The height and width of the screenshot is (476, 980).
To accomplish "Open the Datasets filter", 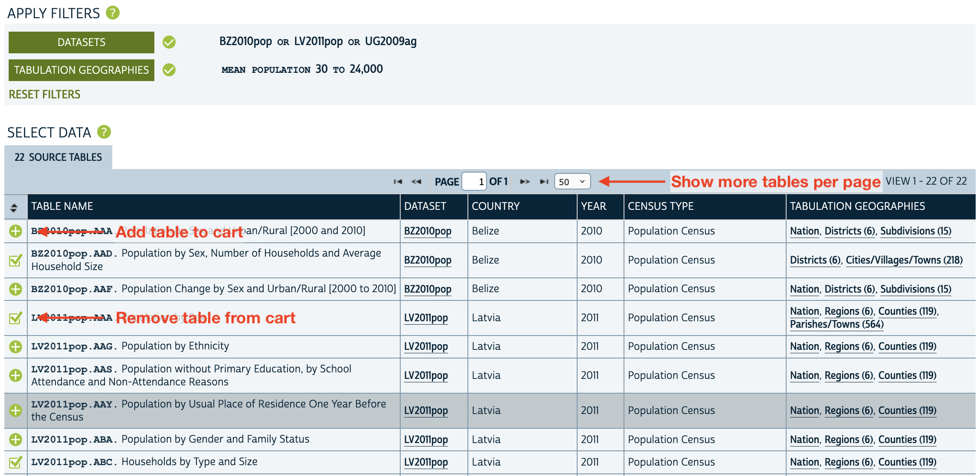I will pyautogui.click(x=82, y=42).
